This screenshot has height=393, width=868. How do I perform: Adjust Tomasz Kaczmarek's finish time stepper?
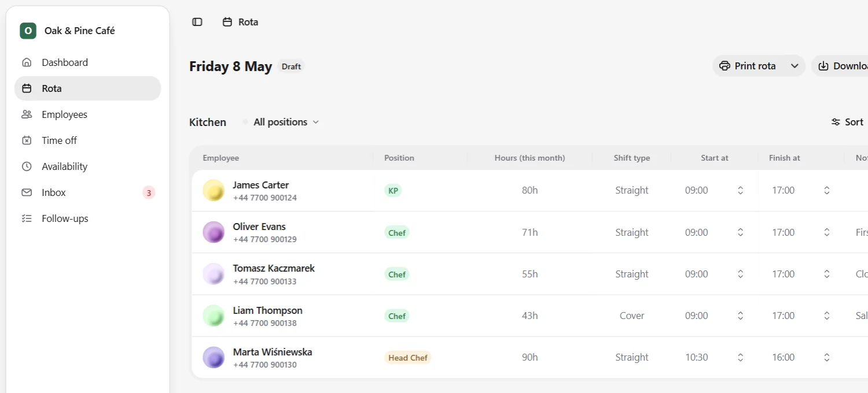827,274
